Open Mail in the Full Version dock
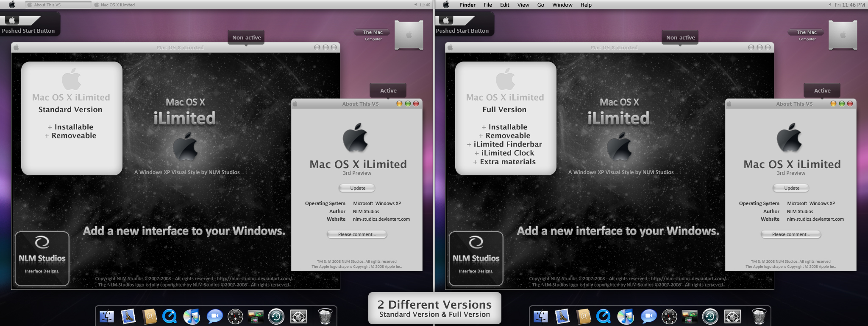The width and height of the screenshot is (868, 326). coord(562,316)
